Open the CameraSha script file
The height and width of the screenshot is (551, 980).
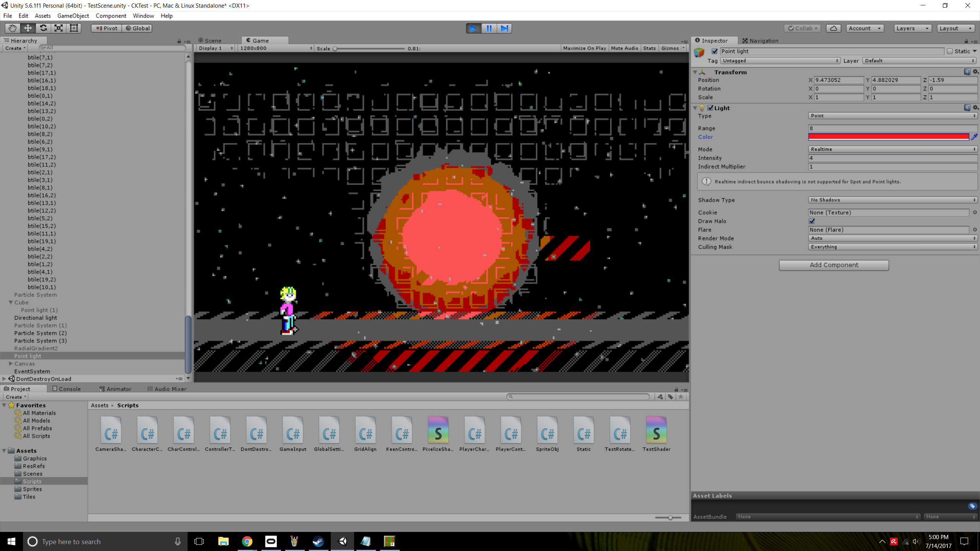click(111, 434)
